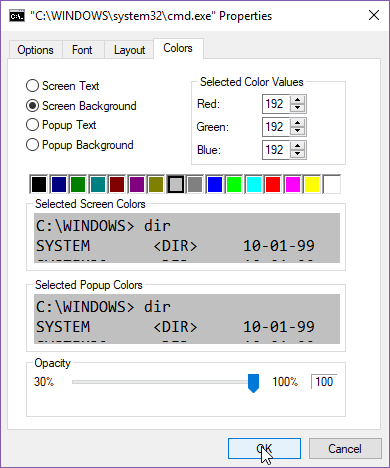
Task: Select the yellow color swatch
Action: coord(312,184)
